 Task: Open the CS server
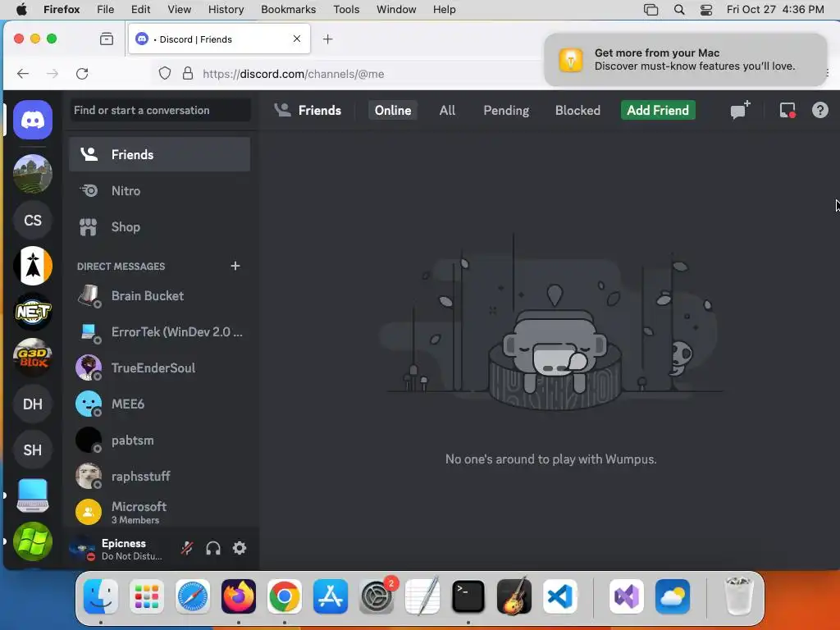(33, 220)
